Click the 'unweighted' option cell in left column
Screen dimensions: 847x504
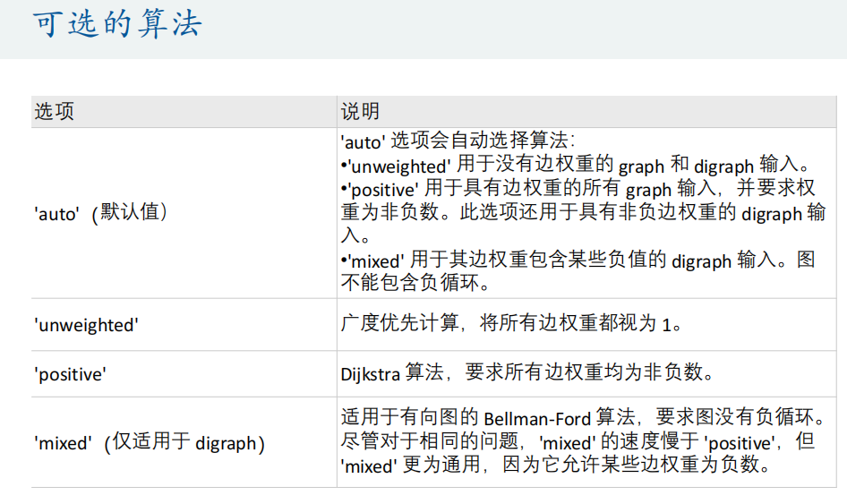coord(88,325)
